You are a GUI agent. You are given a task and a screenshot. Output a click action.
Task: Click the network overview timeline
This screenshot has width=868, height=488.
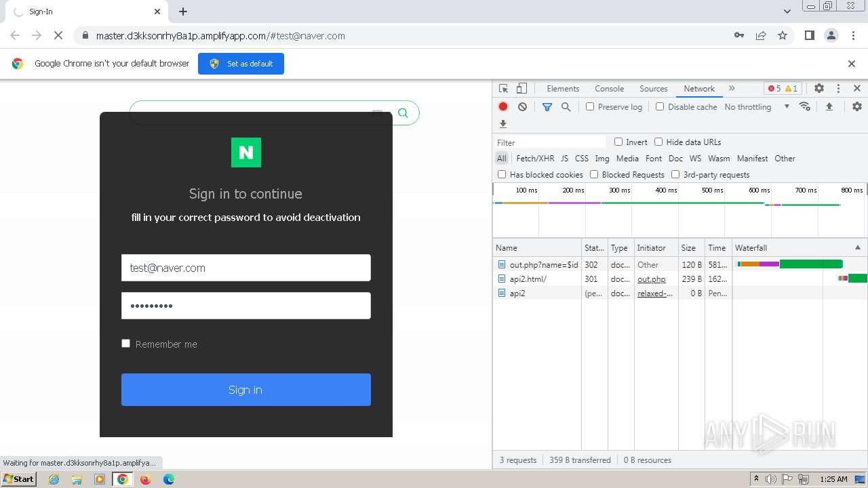[x=680, y=210]
